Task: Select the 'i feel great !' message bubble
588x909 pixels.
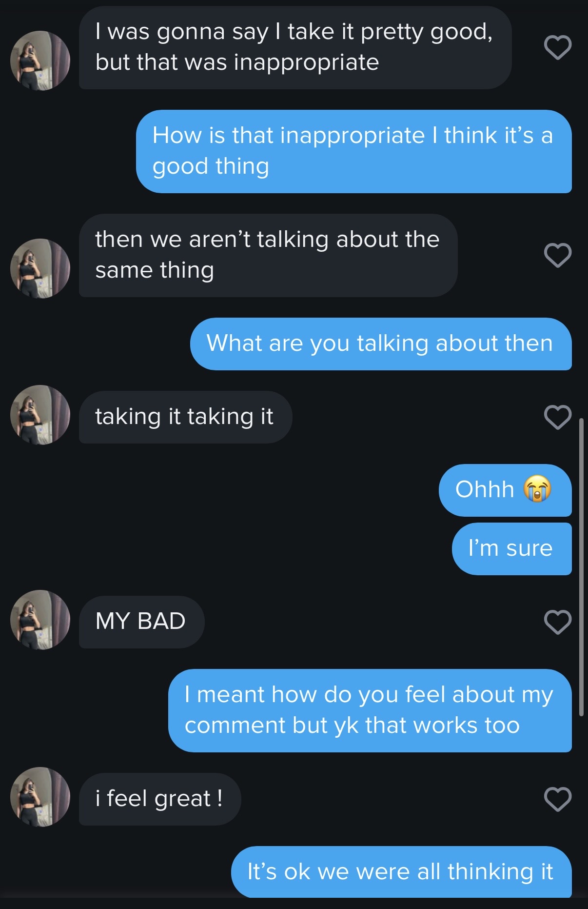Action: click(159, 799)
